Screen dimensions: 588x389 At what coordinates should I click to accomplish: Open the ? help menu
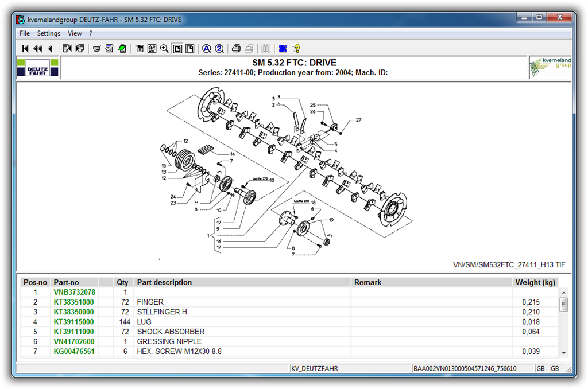[x=91, y=33]
